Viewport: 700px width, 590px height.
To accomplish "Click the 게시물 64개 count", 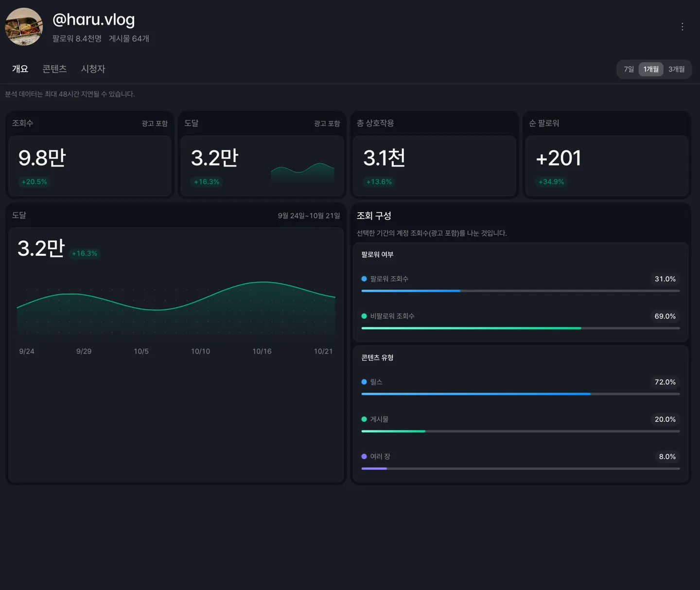I will 129,38.
